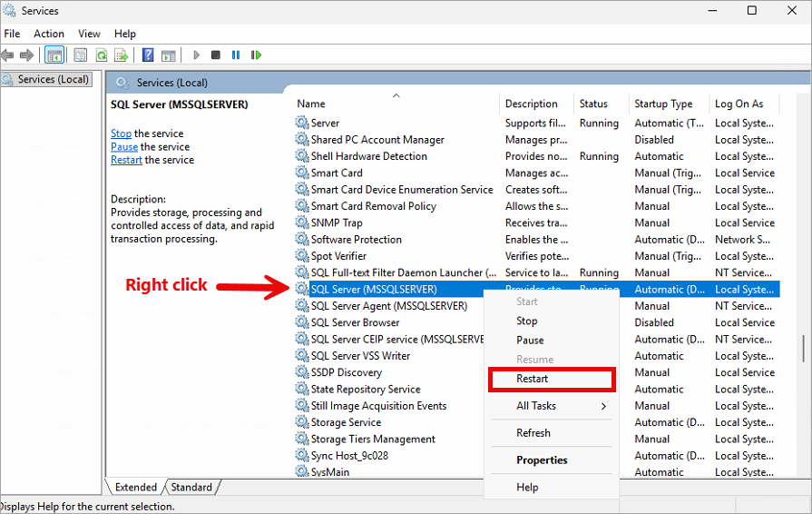This screenshot has height=514, width=812.
Task: Click the blue Help question mark icon
Action: (x=148, y=55)
